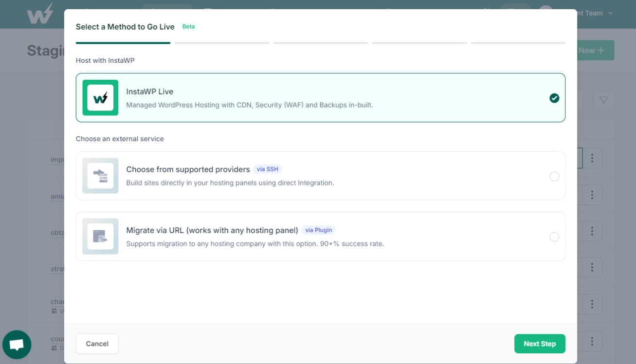636x364 pixels.
Task: Click the InstaWP logo in header
Action: 40,14
